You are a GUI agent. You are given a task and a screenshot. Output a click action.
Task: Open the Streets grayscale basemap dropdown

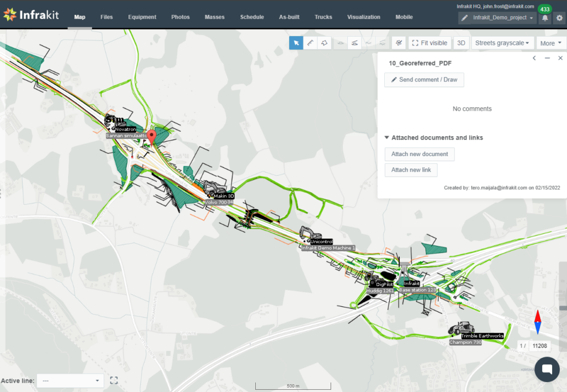pos(502,43)
